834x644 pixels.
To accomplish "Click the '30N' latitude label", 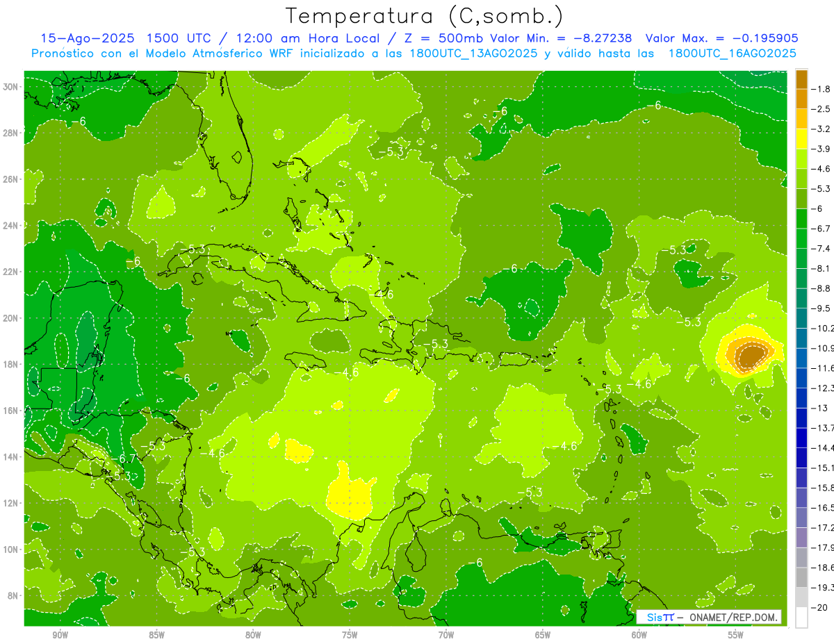I will (x=10, y=87).
